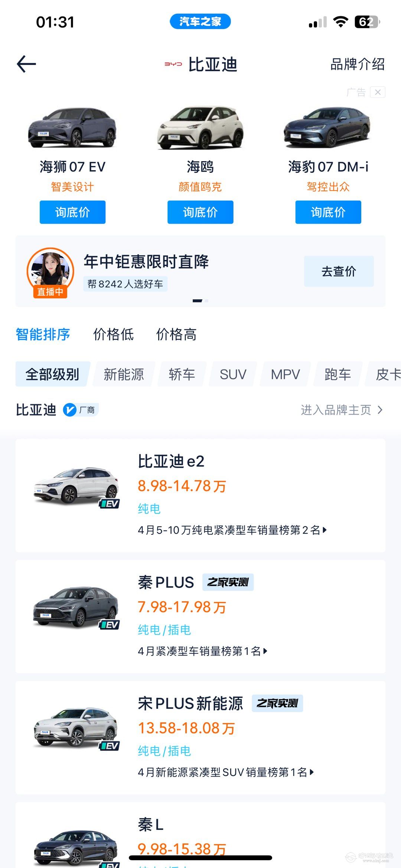Expand 比亚迪e2 sales ranking arrow
401x868 pixels.
click(325, 530)
